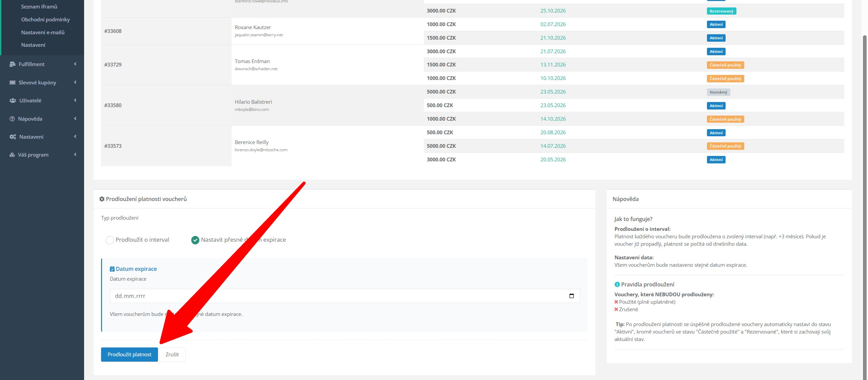The height and width of the screenshot is (380, 868).
Task: Click the Datum expirace date input field
Action: [339, 296]
